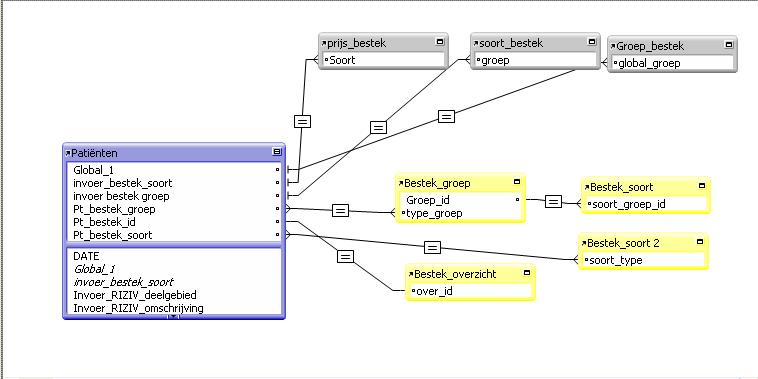Collapse the Bestek_soort 2 table box
The height and width of the screenshot is (379, 758).
pos(700,242)
